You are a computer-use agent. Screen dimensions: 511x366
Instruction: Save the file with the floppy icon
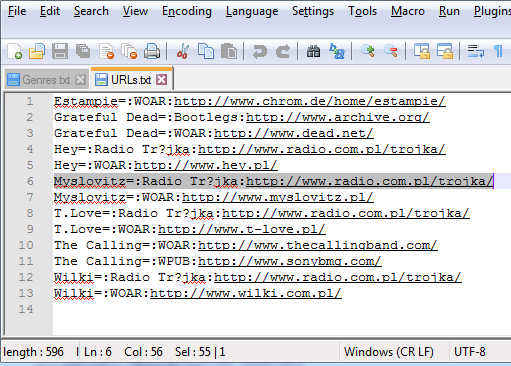(60, 52)
